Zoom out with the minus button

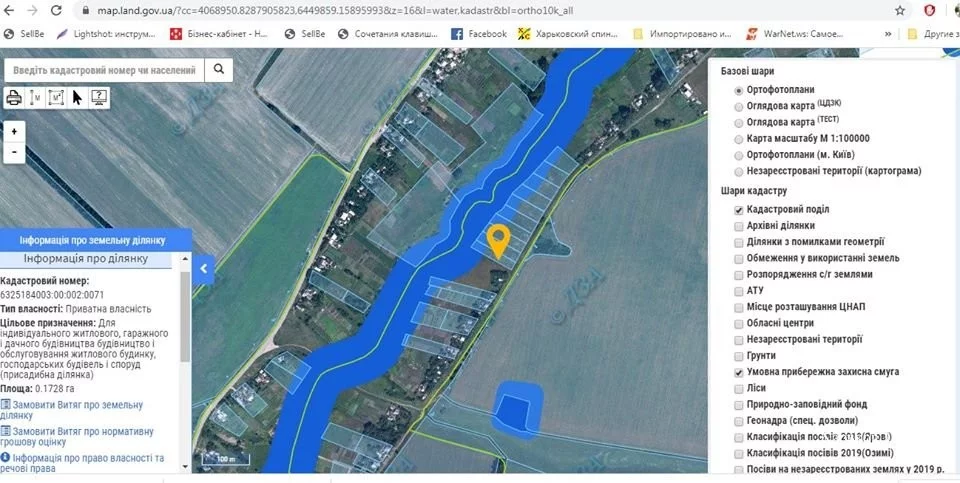click(14, 152)
